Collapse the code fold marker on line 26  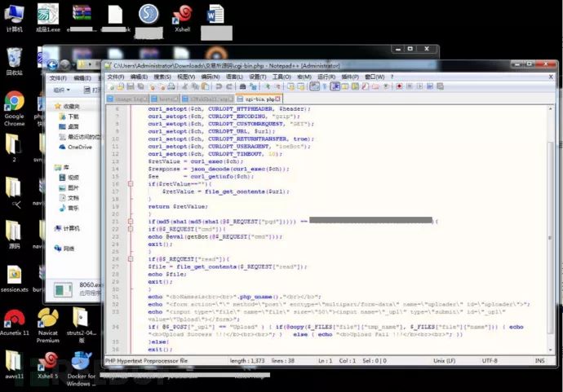point(131,259)
